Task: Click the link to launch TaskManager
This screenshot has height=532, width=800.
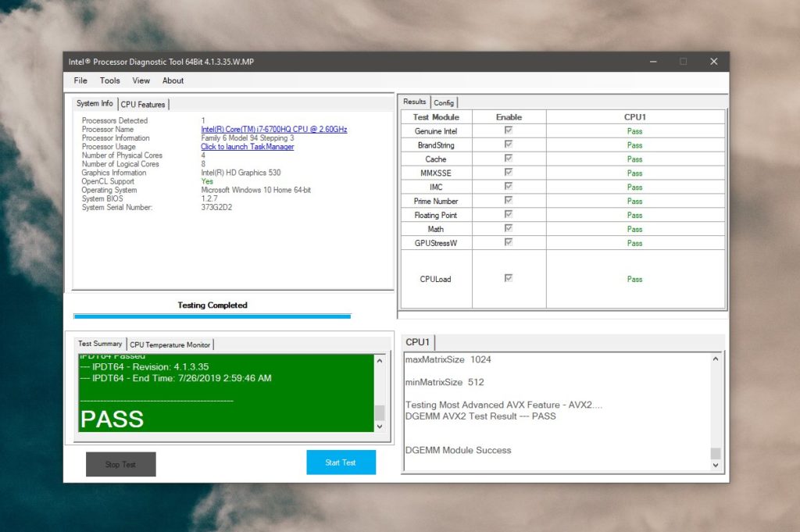Action: pyautogui.click(x=247, y=146)
